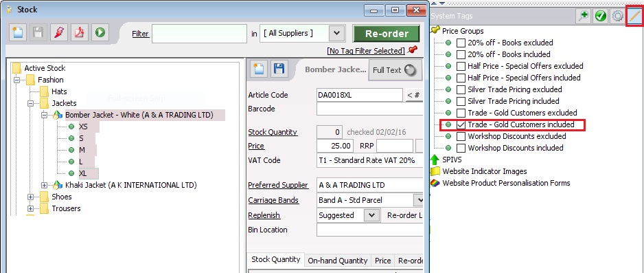Click the new document icon in Stock toolbar
Screen dimensions: 644x273
tap(18, 32)
